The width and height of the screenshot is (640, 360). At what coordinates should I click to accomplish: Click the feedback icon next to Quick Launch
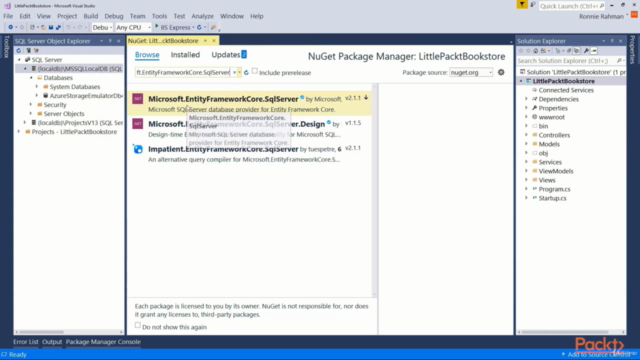533,5
